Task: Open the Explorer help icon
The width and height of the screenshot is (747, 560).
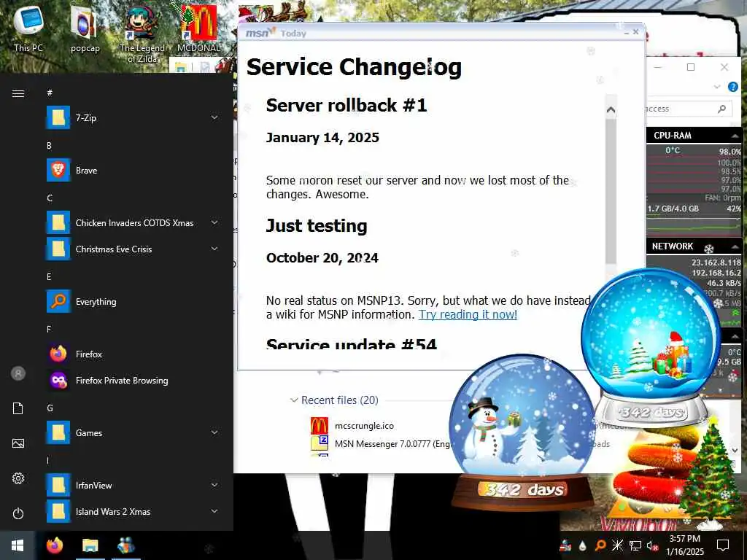Action: pos(732,87)
